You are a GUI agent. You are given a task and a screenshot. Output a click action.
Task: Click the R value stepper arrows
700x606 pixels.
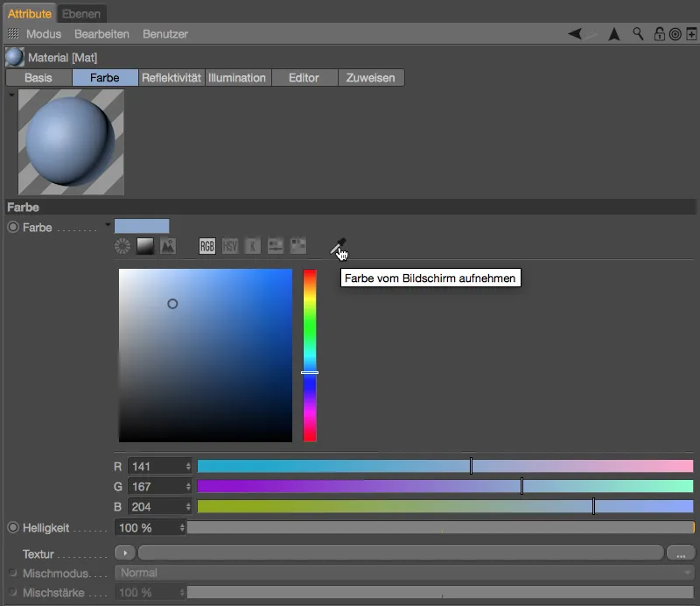coord(188,467)
